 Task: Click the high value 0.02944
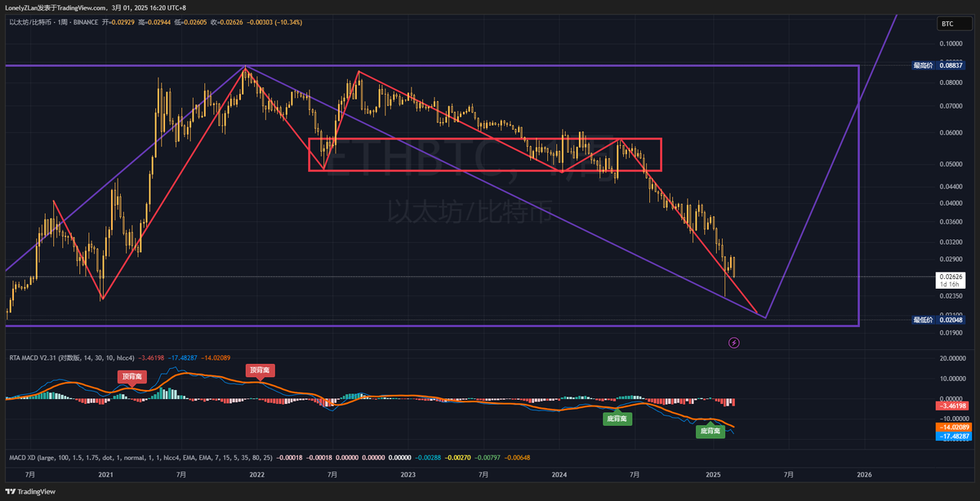click(x=160, y=22)
